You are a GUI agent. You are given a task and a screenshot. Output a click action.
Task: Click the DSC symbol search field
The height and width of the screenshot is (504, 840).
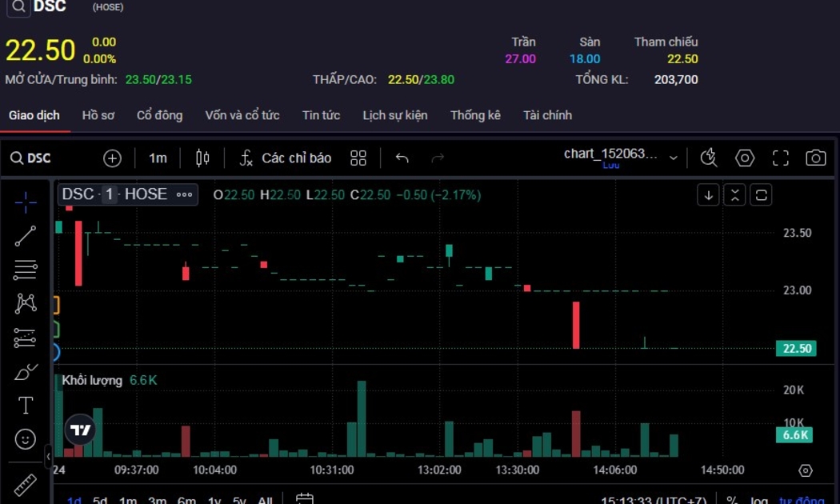(31, 158)
